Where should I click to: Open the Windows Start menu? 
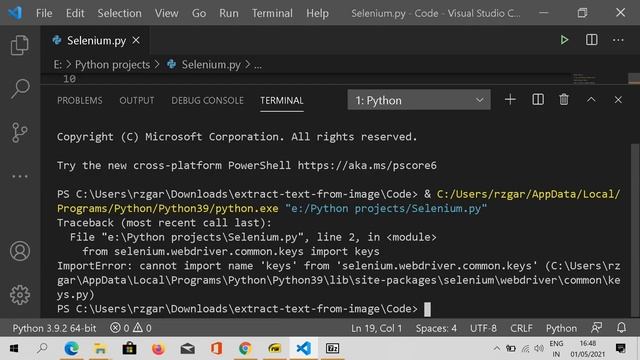tap(14, 348)
